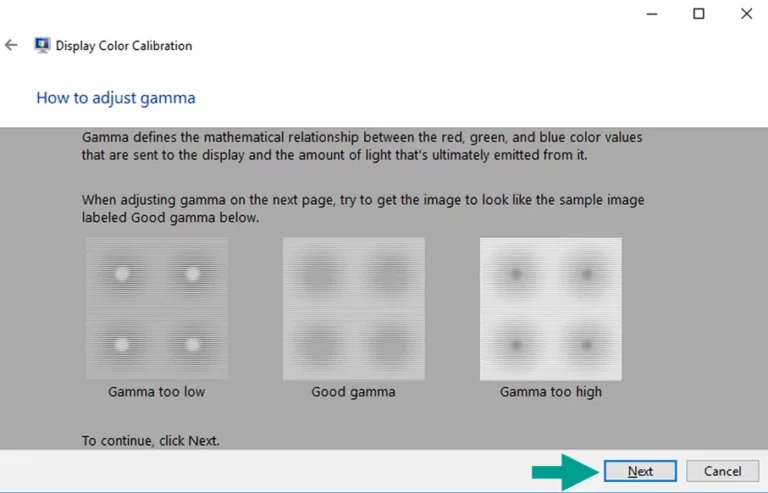Click the Cancel button
Screen dimensions: 768x493
point(722,471)
